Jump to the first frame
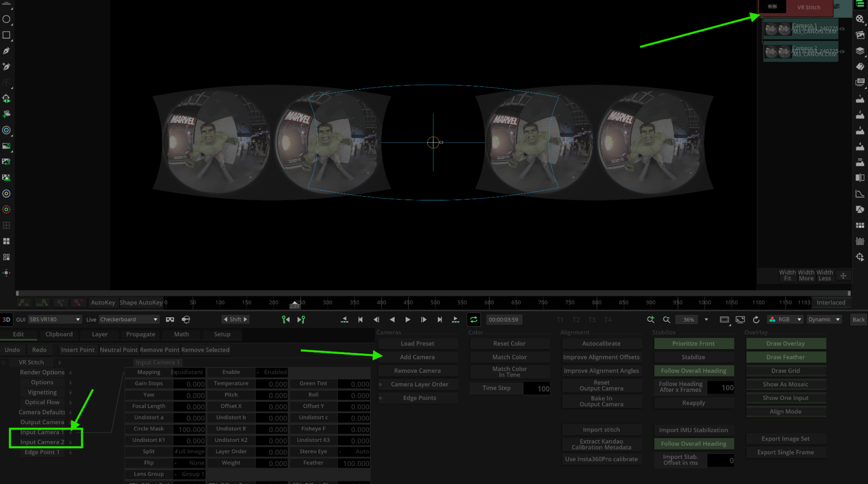 360,319
